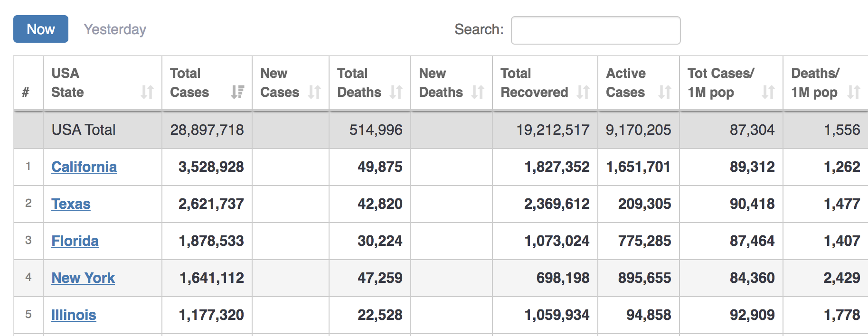
Task: Select the USA Total row label
Action: (x=84, y=130)
